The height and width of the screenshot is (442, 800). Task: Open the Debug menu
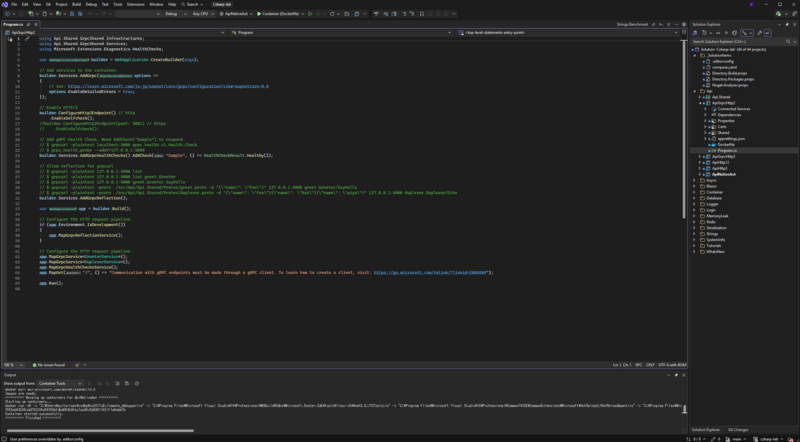91,4
